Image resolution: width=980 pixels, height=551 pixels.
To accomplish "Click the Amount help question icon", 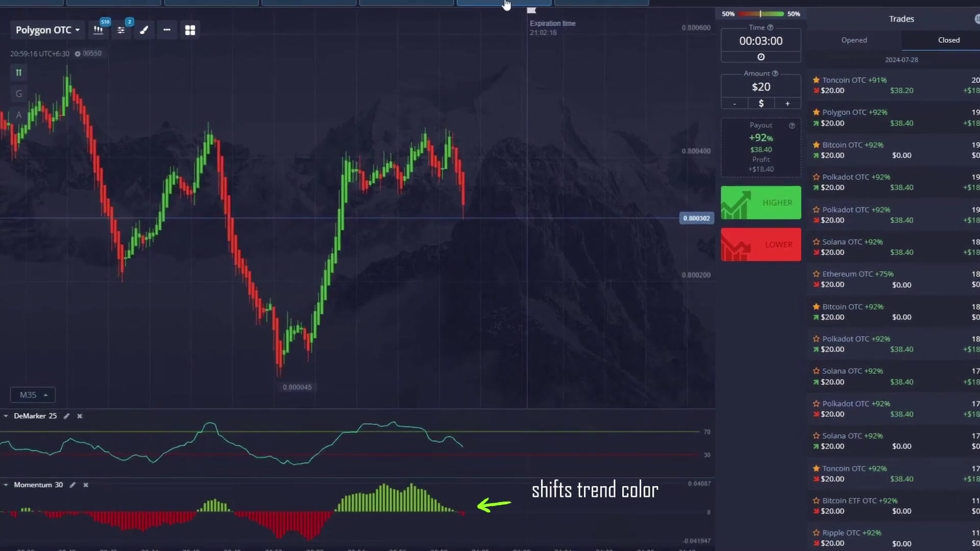I will 775,73.
